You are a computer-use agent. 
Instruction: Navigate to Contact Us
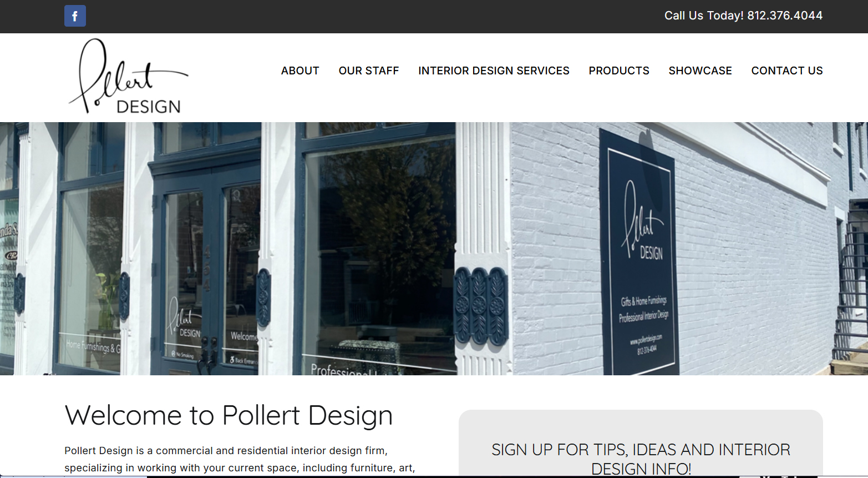[787, 71]
